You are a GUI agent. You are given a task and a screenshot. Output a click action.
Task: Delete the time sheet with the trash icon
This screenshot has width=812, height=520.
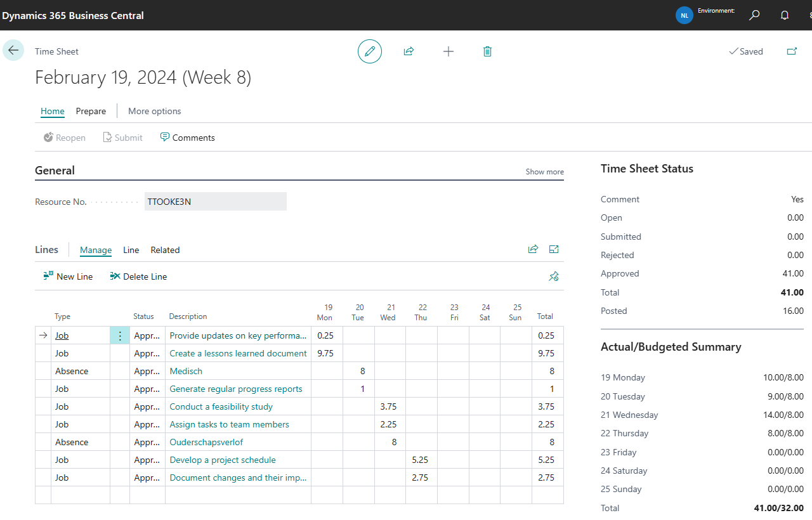(x=487, y=51)
